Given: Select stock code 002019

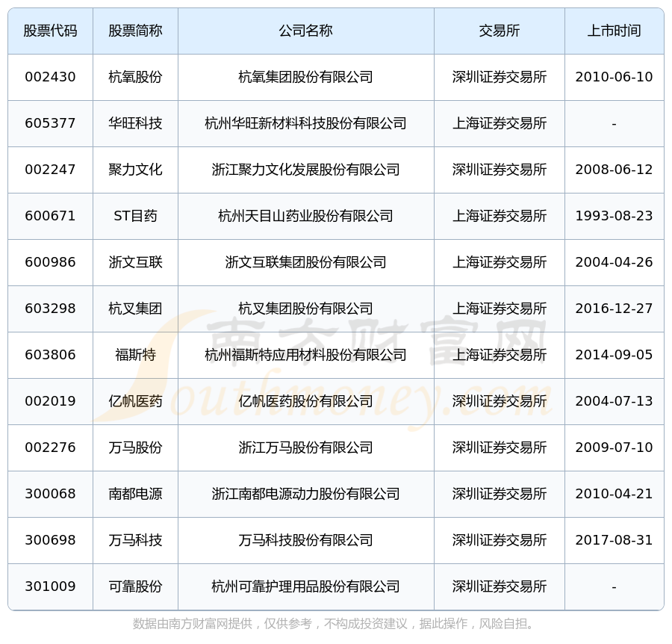Looking at the screenshot, I should (x=50, y=401).
